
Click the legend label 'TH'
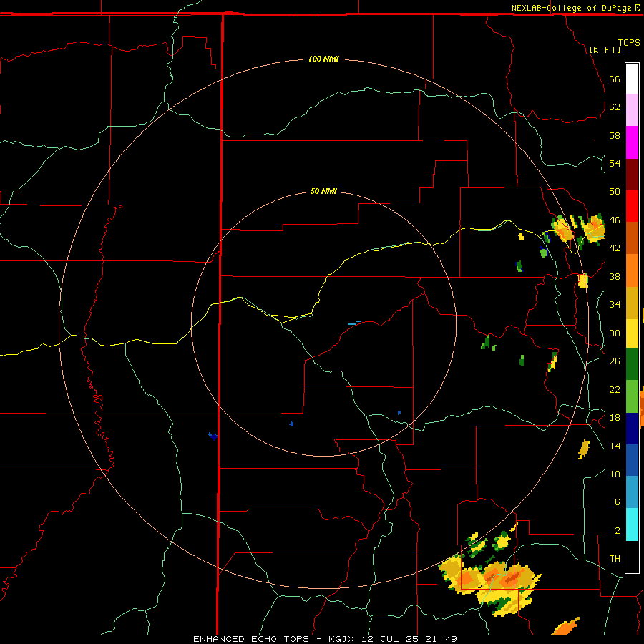click(615, 559)
